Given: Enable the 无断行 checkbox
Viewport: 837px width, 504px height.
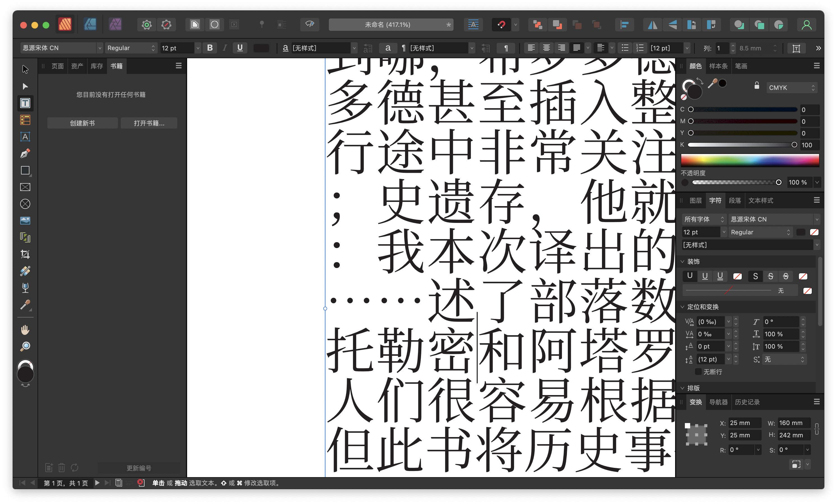Looking at the screenshot, I should [x=698, y=372].
